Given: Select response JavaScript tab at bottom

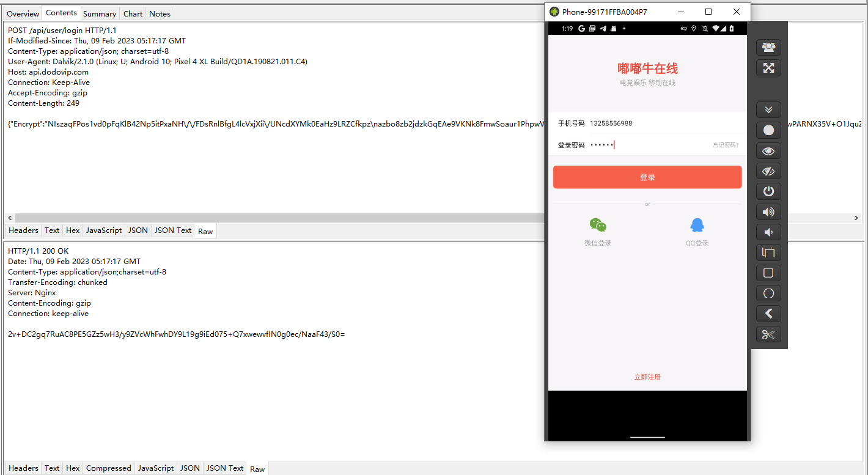Looking at the screenshot, I should pyautogui.click(x=156, y=468).
